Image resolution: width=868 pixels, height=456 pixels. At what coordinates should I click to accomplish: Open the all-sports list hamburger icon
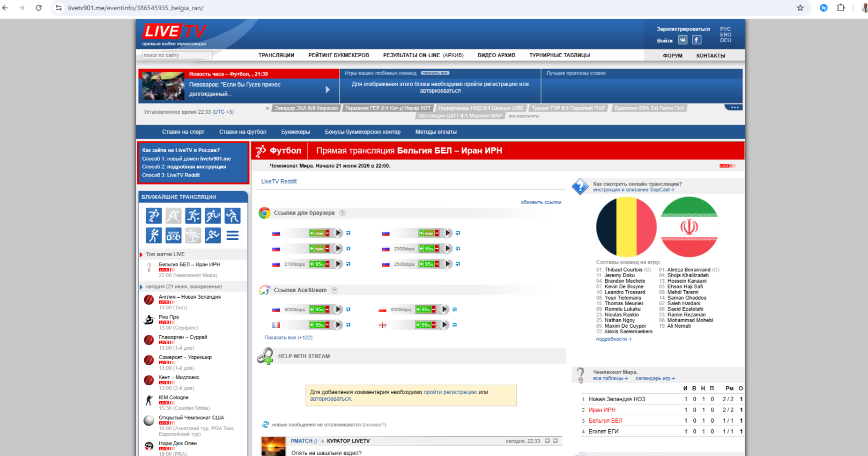232,235
